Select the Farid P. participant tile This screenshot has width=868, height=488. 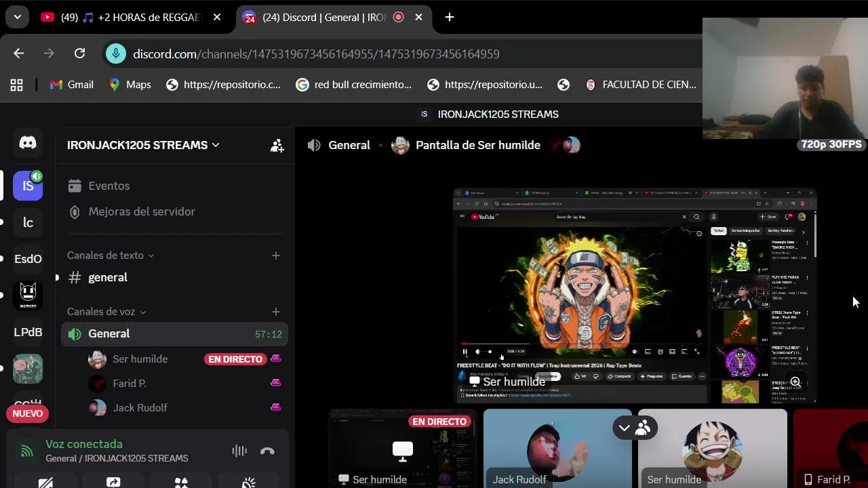pos(831,449)
